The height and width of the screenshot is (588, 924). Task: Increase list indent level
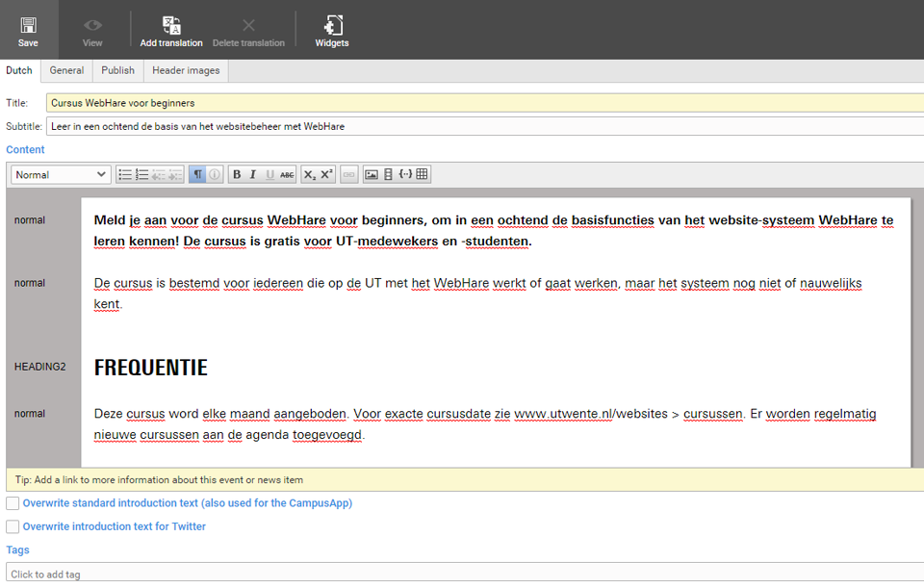tap(175, 174)
